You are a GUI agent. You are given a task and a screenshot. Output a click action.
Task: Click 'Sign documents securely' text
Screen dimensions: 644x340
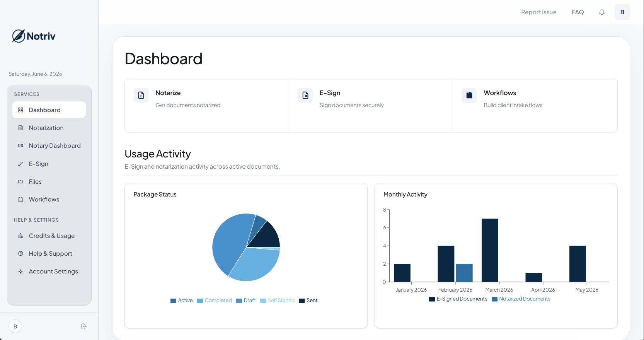tap(352, 105)
